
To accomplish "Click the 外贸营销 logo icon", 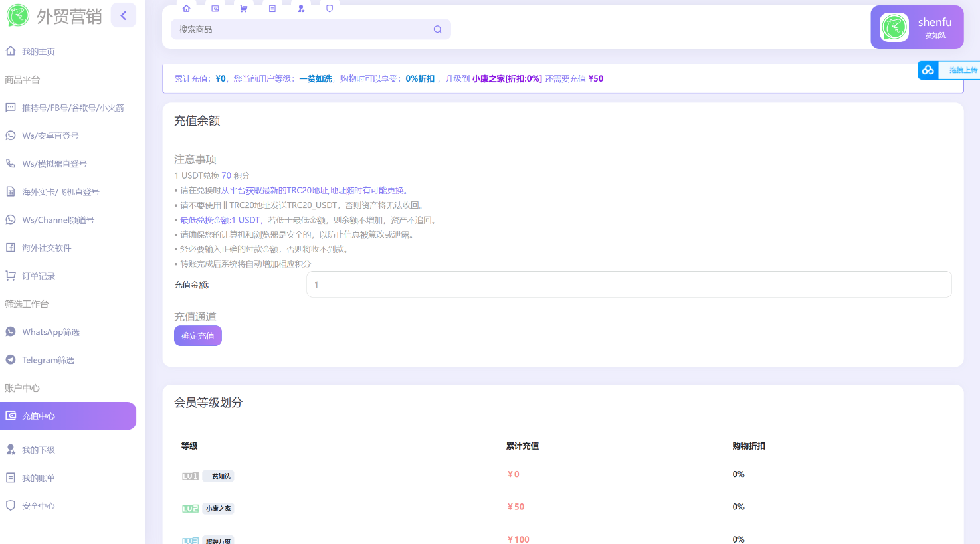I will tap(18, 15).
